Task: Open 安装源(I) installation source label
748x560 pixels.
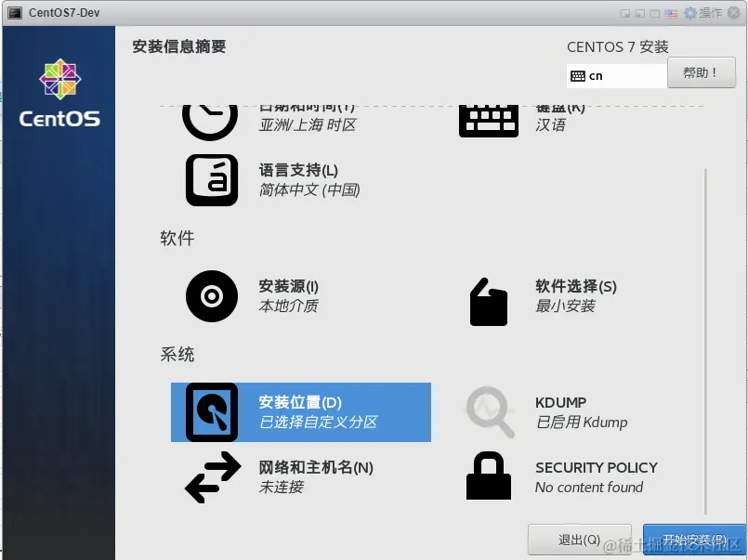Action: (x=289, y=286)
